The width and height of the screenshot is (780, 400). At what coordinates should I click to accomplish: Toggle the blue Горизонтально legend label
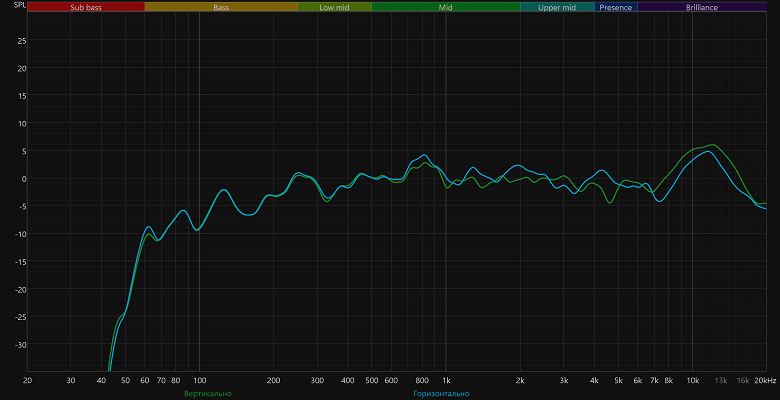(x=441, y=394)
